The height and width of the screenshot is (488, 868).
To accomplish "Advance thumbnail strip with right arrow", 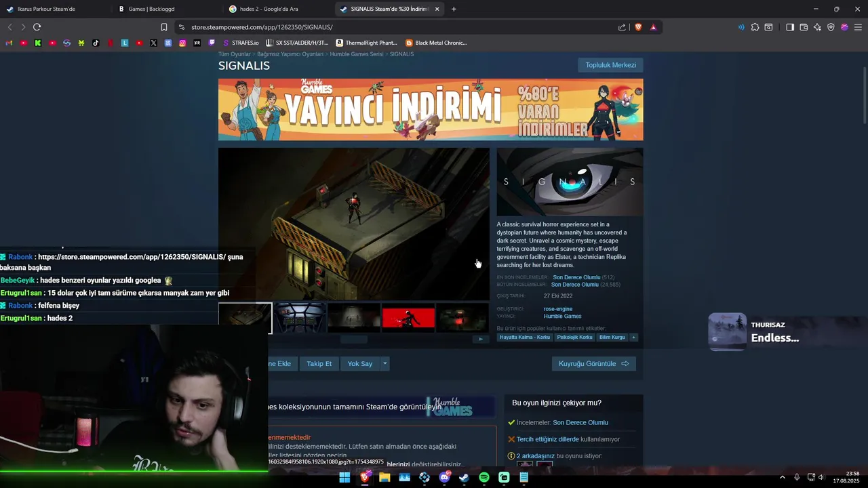I will coord(481,340).
